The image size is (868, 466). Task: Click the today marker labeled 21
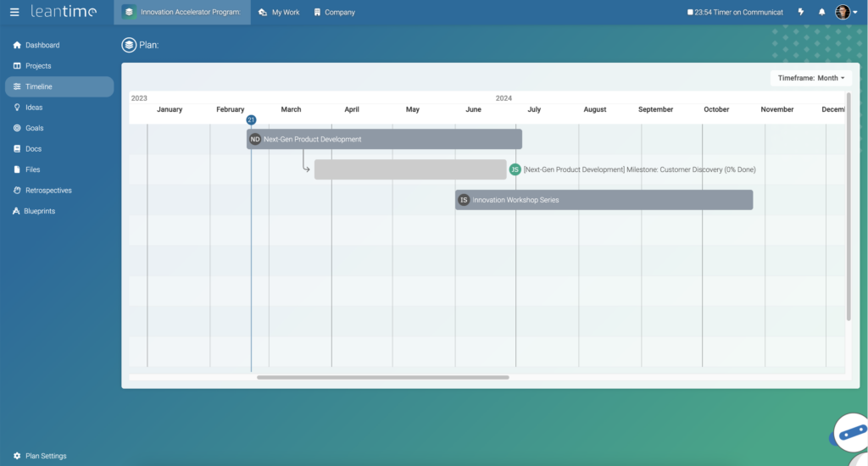[x=251, y=119]
